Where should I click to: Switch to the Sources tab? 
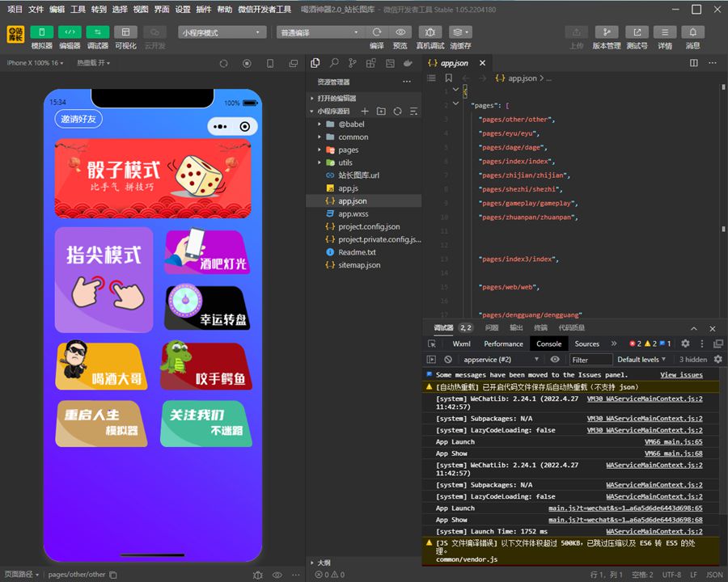pyautogui.click(x=586, y=344)
